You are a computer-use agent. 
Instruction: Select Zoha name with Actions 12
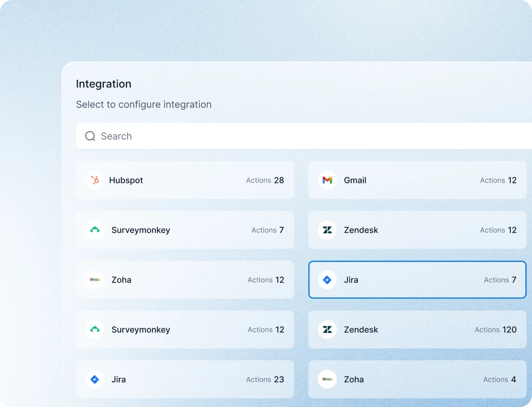pyautogui.click(x=121, y=280)
